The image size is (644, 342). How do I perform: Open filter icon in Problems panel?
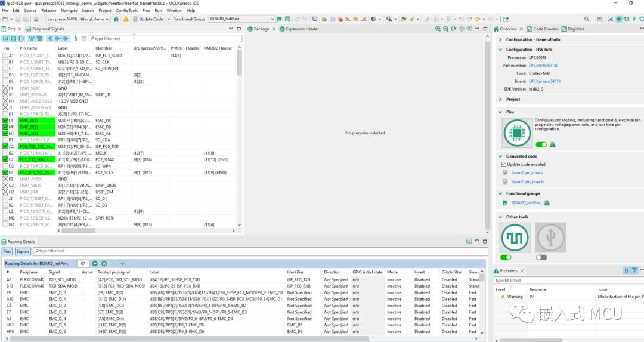tap(634, 270)
